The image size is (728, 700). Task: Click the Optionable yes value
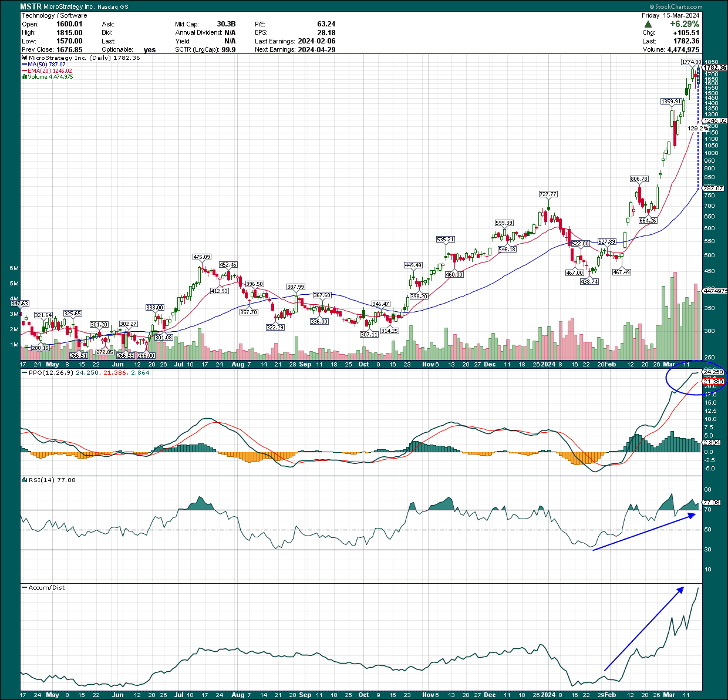(150, 49)
